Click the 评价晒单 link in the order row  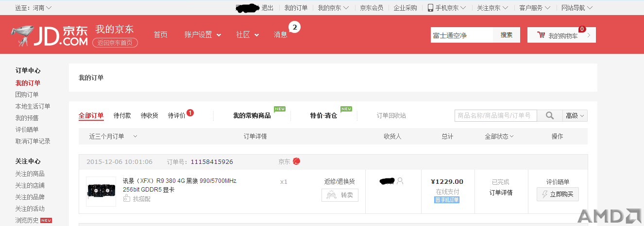click(558, 182)
